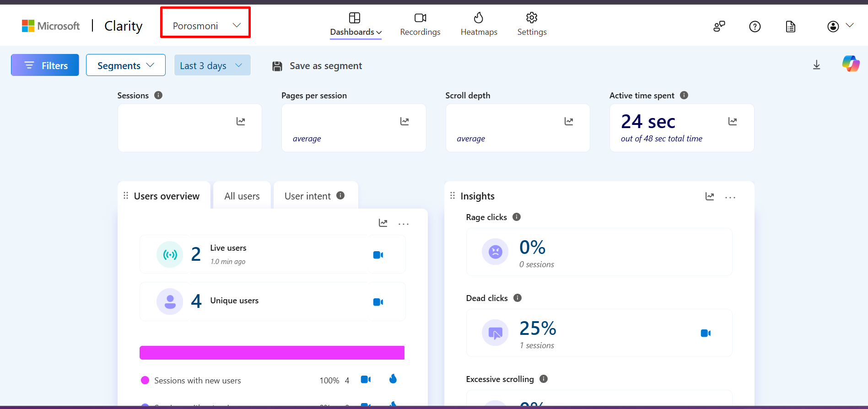Click the Rage clicks info icon
This screenshot has width=868, height=409.
[517, 217]
